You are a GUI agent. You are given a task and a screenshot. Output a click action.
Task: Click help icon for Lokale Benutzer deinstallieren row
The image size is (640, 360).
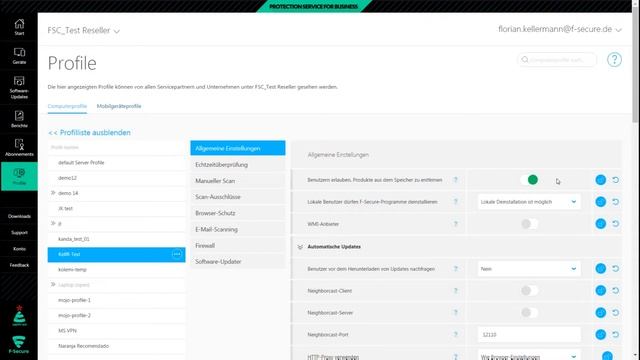(x=456, y=202)
